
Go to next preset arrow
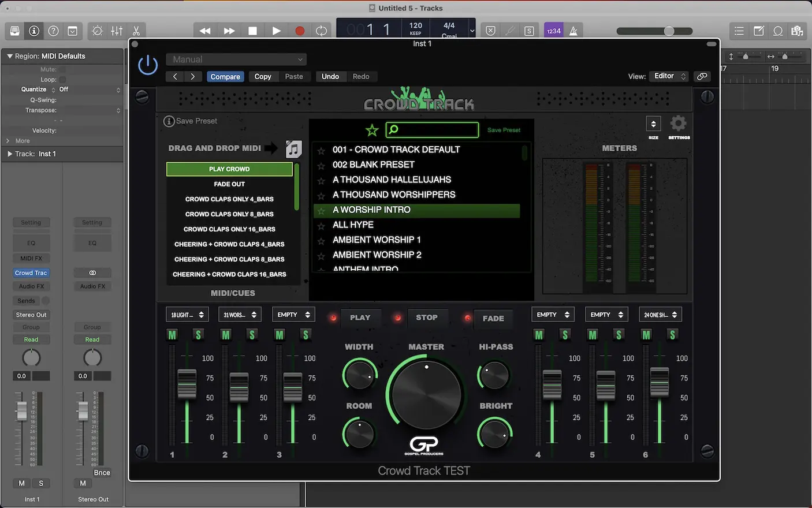tap(193, 76)
